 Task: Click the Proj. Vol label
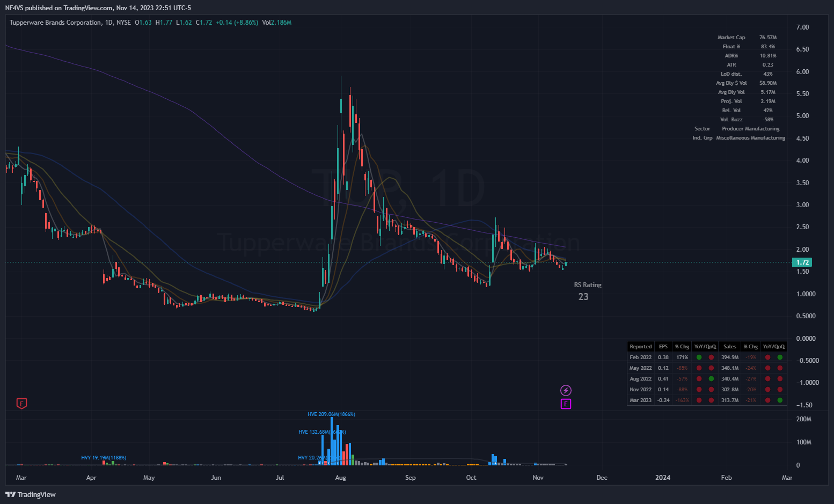coord(731,101)
